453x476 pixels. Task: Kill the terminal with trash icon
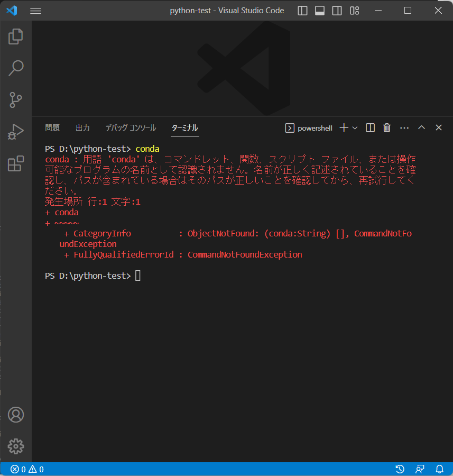click(386, 127)
